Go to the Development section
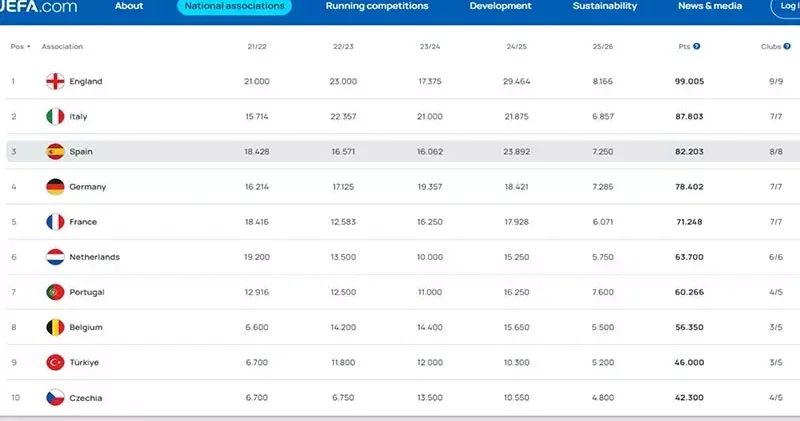The height and width of the screenshot is (421, 800). click(500, 6)
